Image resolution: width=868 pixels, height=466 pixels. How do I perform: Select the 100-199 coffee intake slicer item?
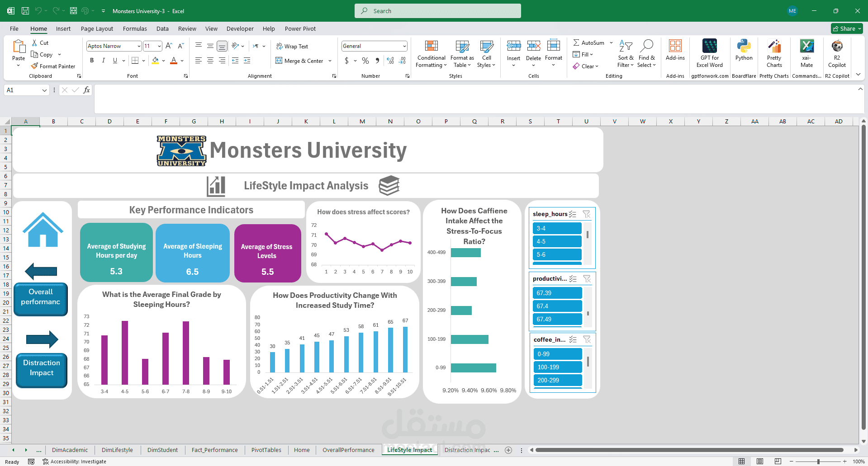tap(557, 367)
